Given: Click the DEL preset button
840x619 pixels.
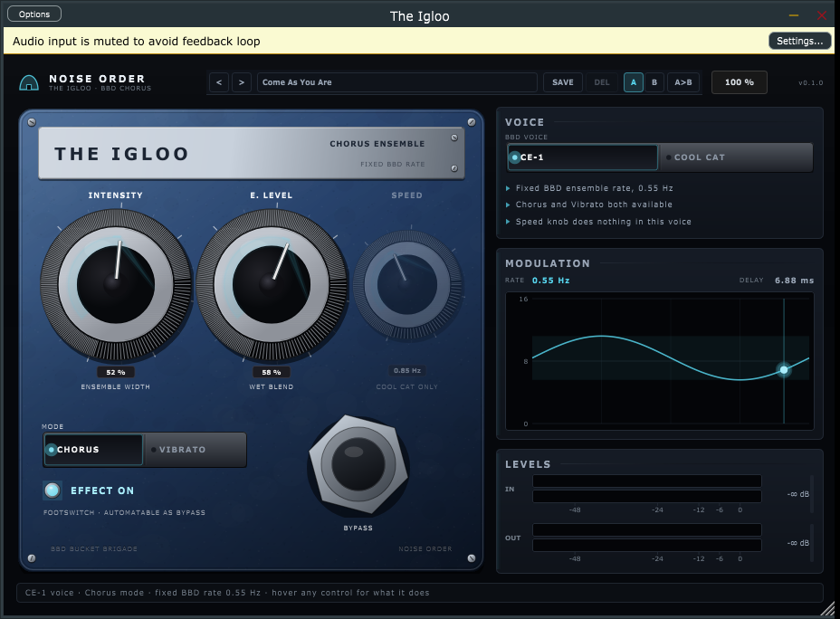Looking at the screenshot, I should 602,82.
